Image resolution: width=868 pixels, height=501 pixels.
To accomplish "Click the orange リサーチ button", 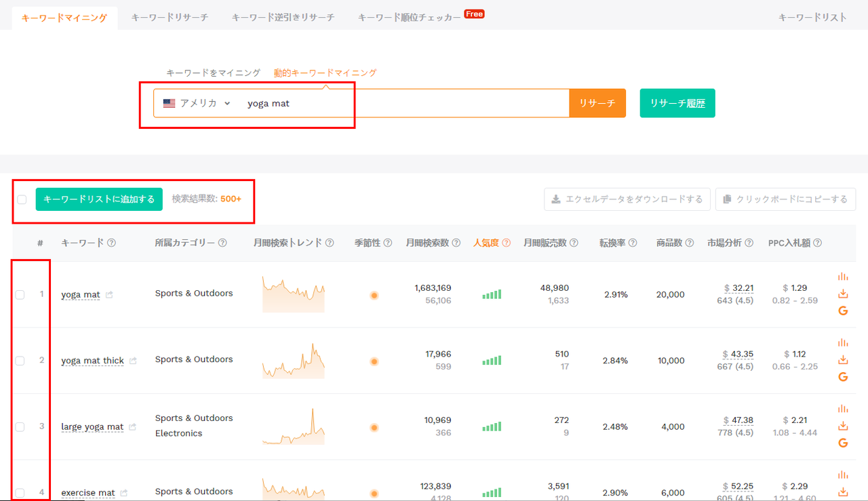I will pos(597,103).
